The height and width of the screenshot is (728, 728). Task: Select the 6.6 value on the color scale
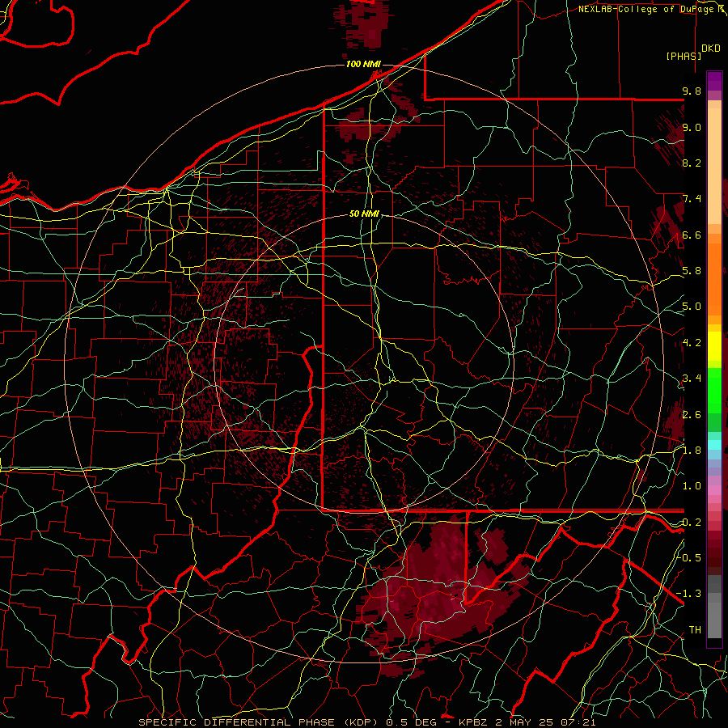tap(692, 235)
